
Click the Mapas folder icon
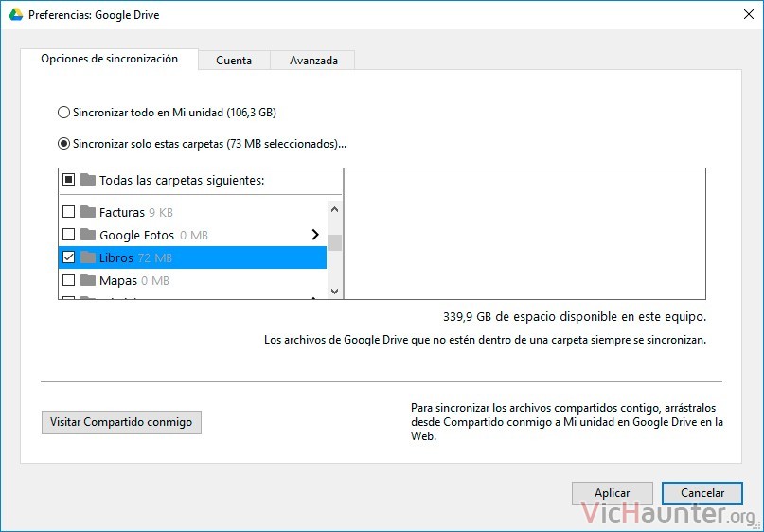(88, 280)
